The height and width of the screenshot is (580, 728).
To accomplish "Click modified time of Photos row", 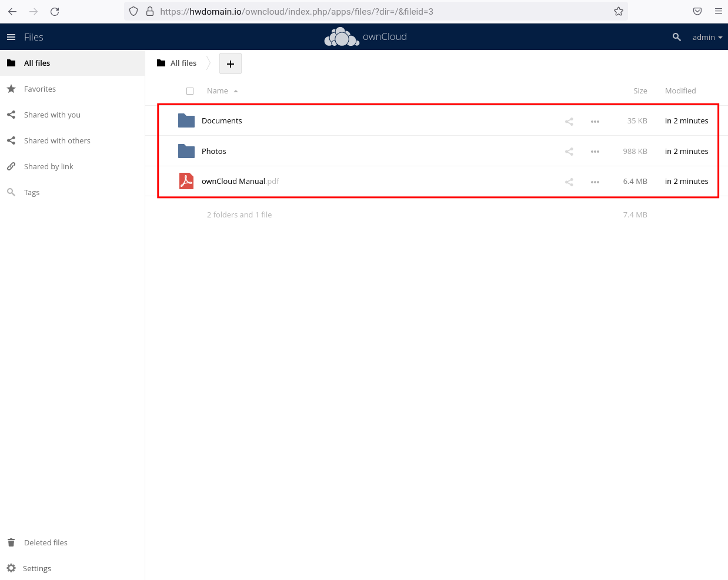I will click(686, 151).
